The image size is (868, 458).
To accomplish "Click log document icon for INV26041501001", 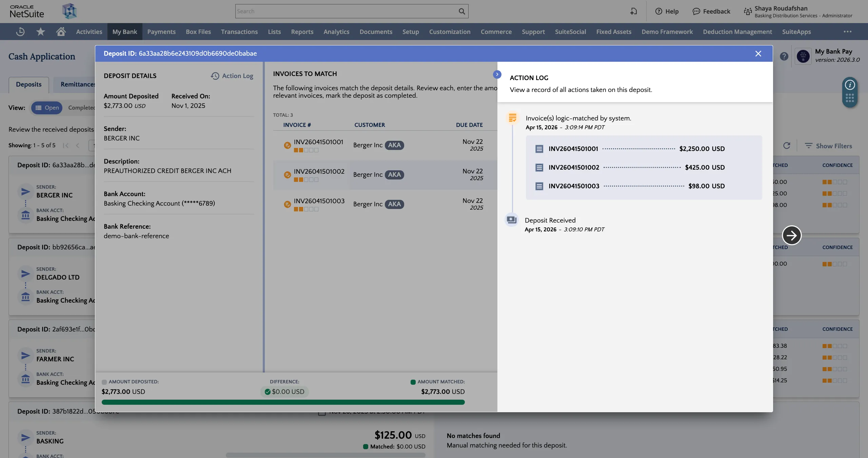I will 539,149.
